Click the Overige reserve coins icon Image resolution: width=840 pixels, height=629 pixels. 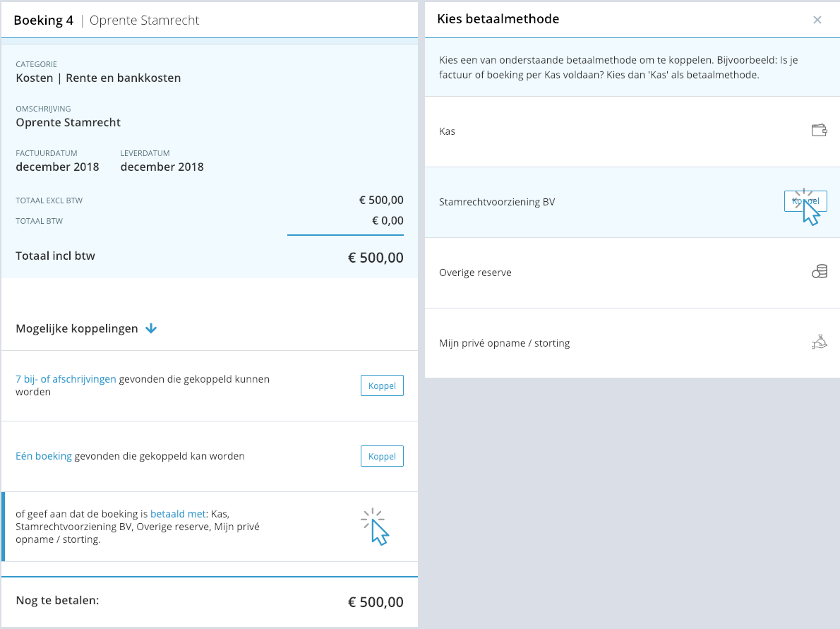tap(820, 272)
